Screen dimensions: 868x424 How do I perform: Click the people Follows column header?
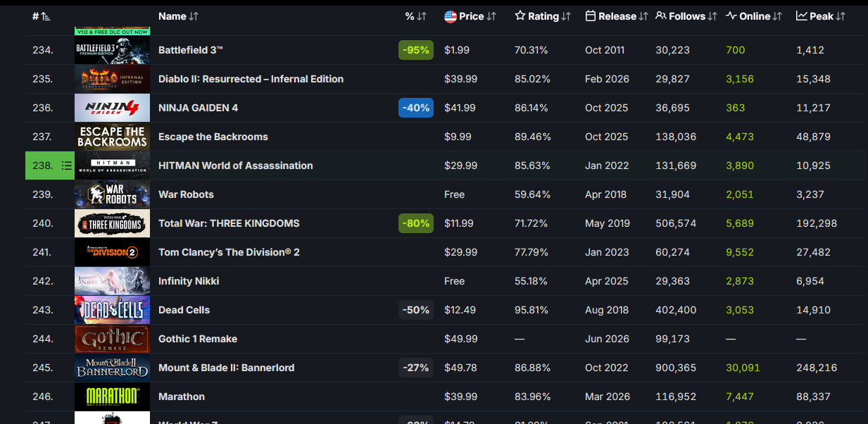[x=686, y=16]
